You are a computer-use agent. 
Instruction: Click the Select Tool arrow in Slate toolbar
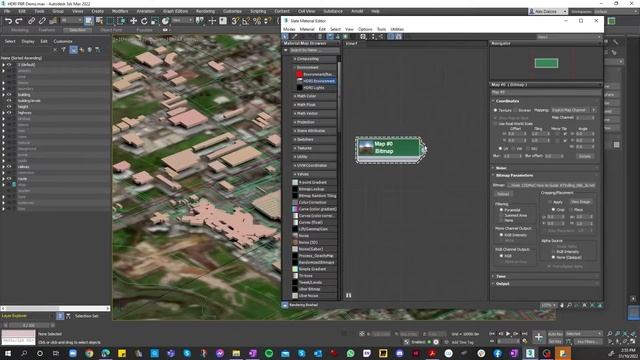285,37
